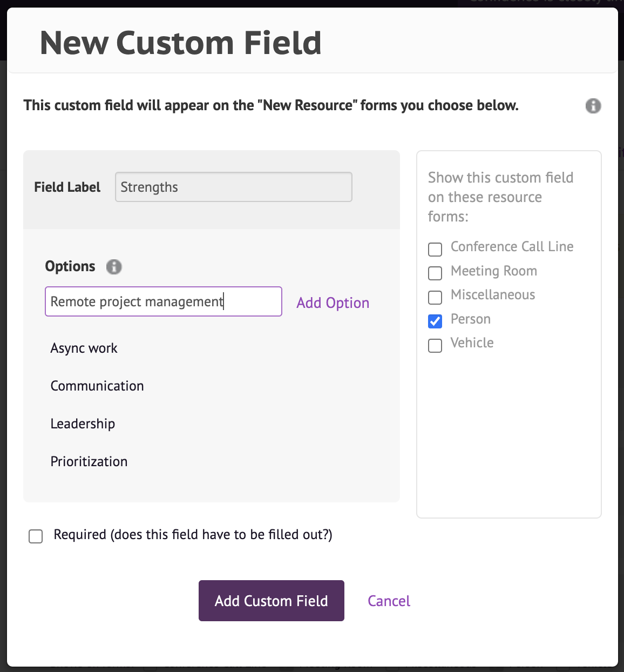Select the Async work option
Image resolution: width=624 pixels, height=672 pixels.
(x=84, y=348)
